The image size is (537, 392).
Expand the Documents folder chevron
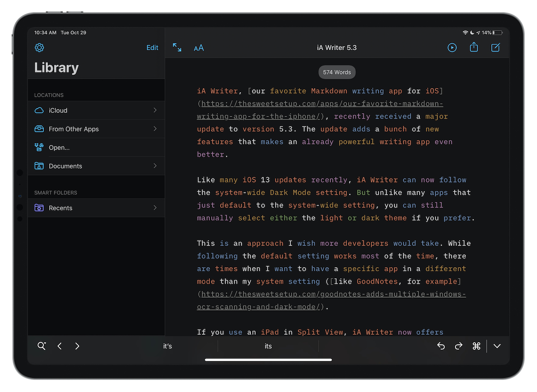(x=155, y=166)
